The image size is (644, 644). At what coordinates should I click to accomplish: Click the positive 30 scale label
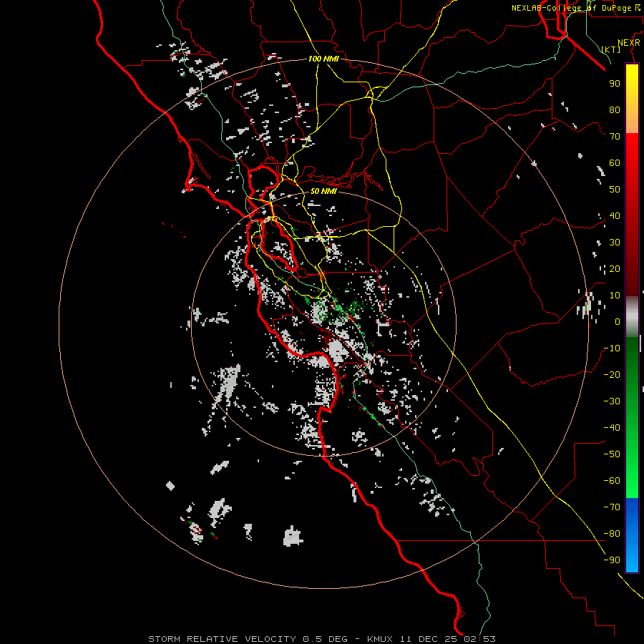615,243
